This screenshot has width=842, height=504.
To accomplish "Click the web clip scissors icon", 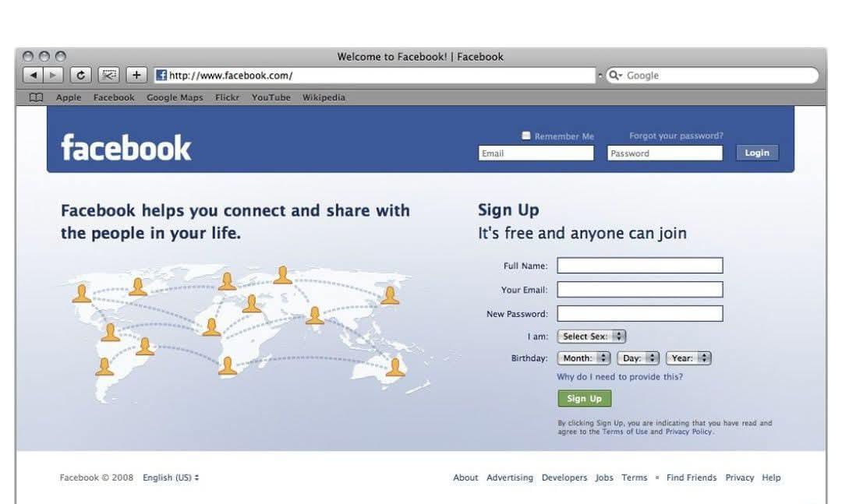I will [x=108, y=75].
